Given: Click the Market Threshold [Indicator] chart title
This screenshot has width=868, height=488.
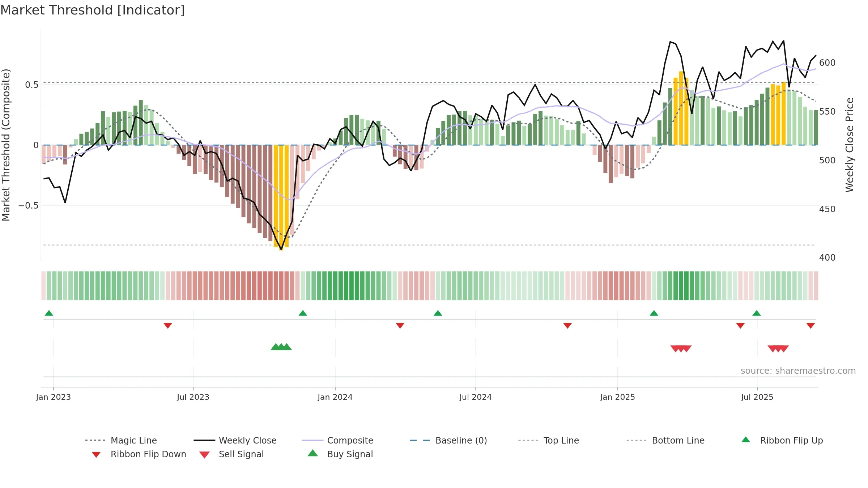Looking at the screenshot, I should [x=93, y=10].
